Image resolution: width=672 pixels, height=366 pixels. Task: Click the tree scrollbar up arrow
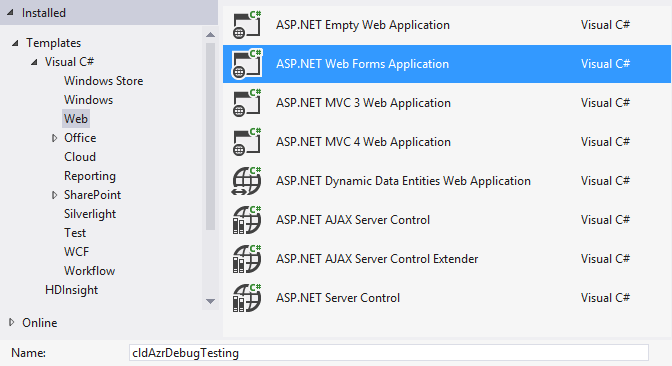210,35
